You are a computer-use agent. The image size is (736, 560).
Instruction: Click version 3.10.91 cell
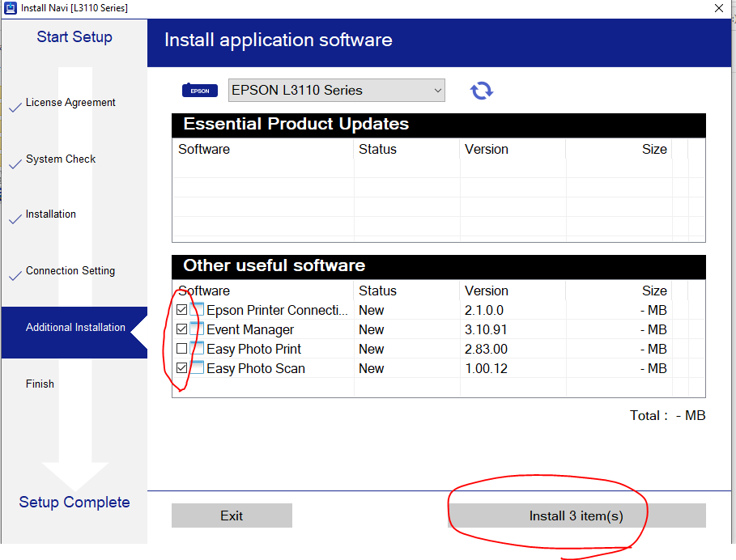click(x=486, y=329)
